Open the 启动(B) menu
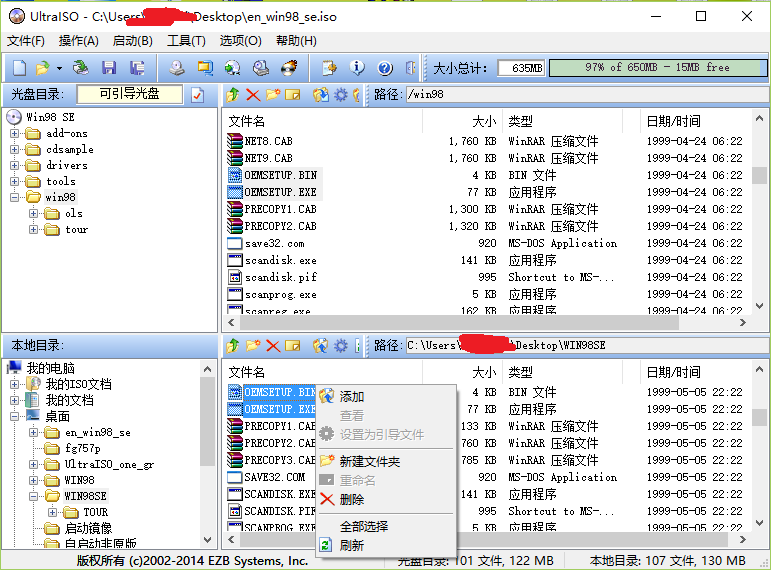Viewport: 771px width, 570px height. [133, 41]
